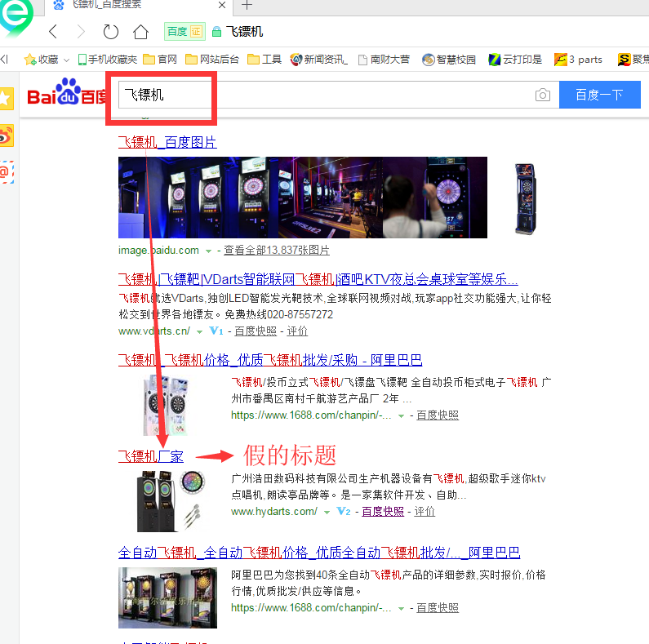The width and height of the screenshot is (649, 644).
Task: Open the 全自动飞镖机 result thumbnail
Action: pos(167,597)
